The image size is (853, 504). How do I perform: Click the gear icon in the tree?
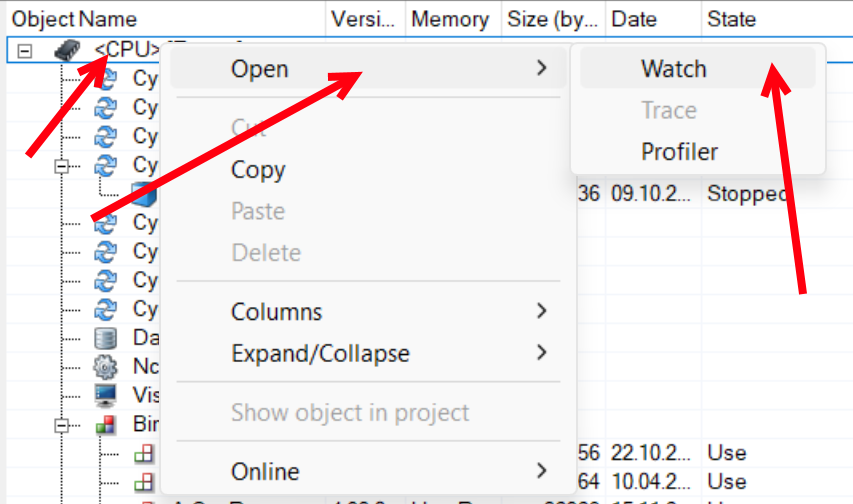point(105,366)
